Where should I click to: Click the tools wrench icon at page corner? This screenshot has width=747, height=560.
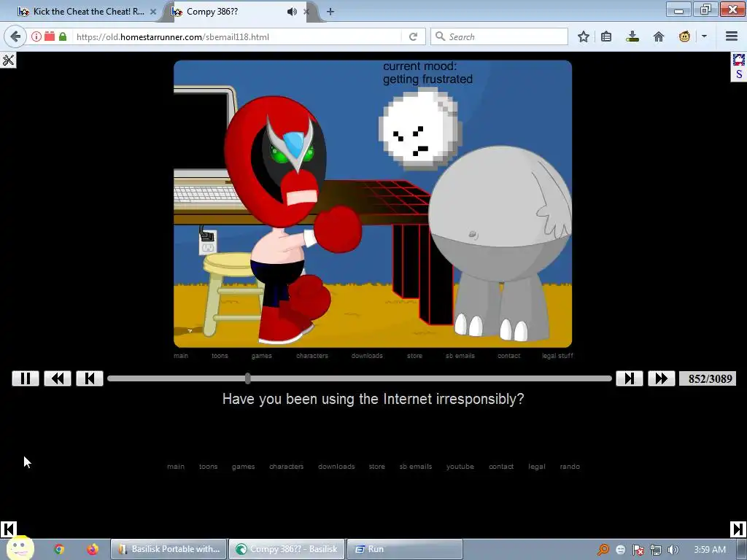[x=8, y=60]
